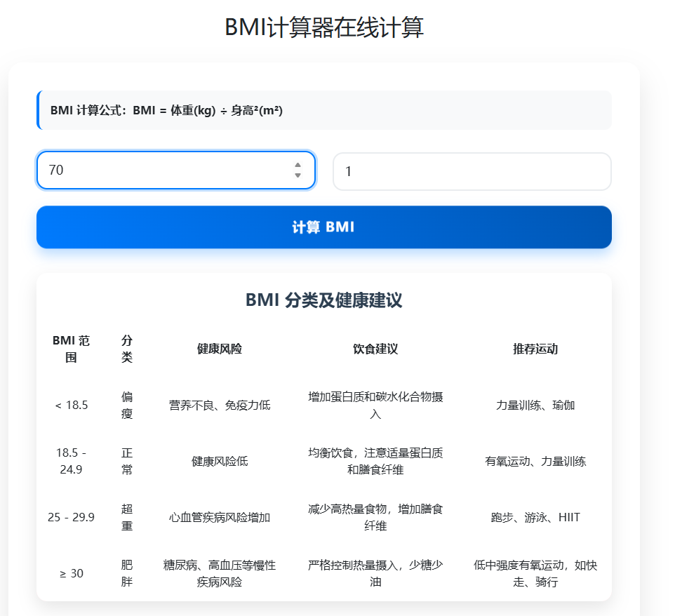The width and height of the screenshot is (675, 616).
Task: Click the 健康风险 column header
Action: (x=220, y=349)
